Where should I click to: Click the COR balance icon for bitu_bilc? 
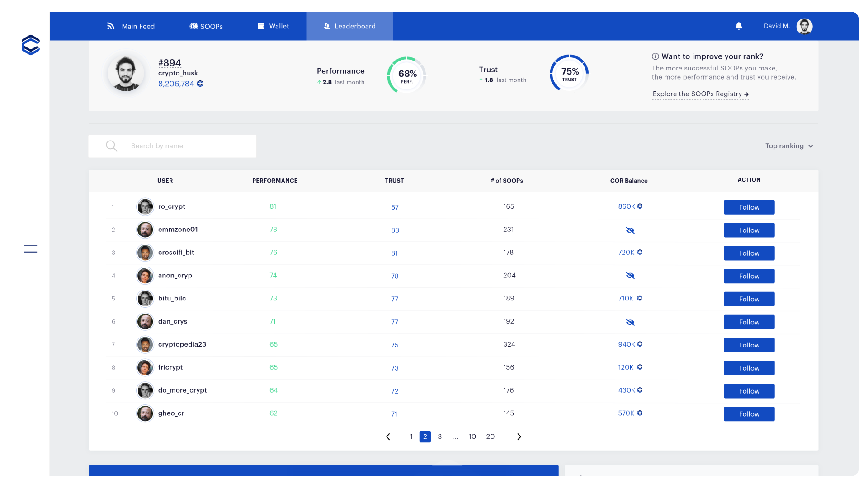tap(639, 298)
